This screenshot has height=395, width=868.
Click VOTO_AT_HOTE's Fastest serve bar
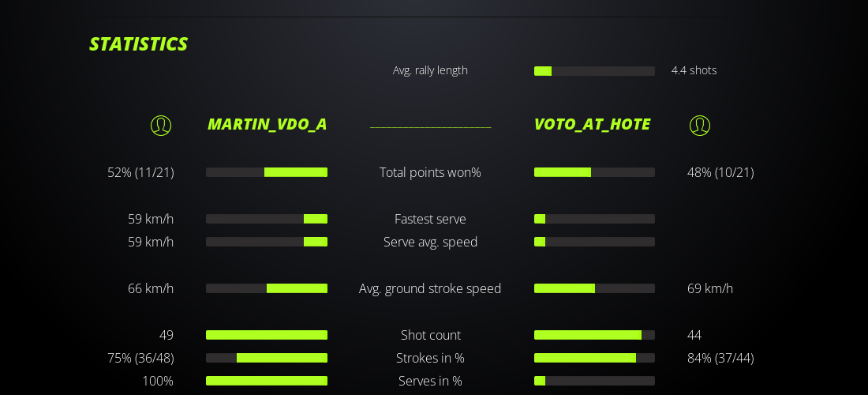pyautogui.click(x=594, y=219)
